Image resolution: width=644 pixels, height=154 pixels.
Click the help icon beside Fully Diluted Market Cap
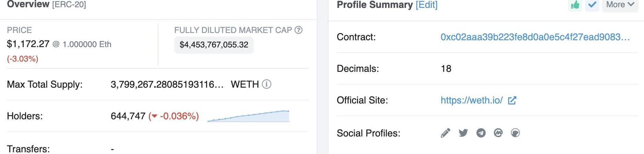[299, 30]
